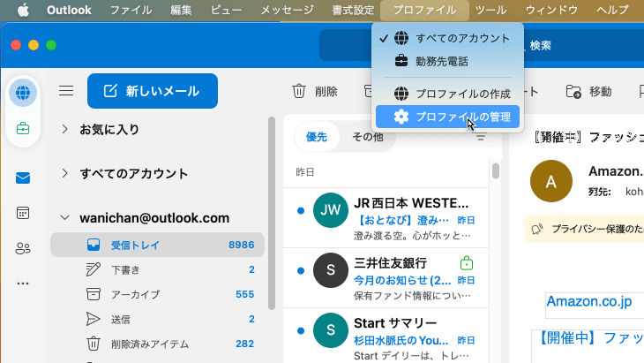Click the globe all-accounts profile icon in sidebar

pyautogui.click(x=23, y=93)
